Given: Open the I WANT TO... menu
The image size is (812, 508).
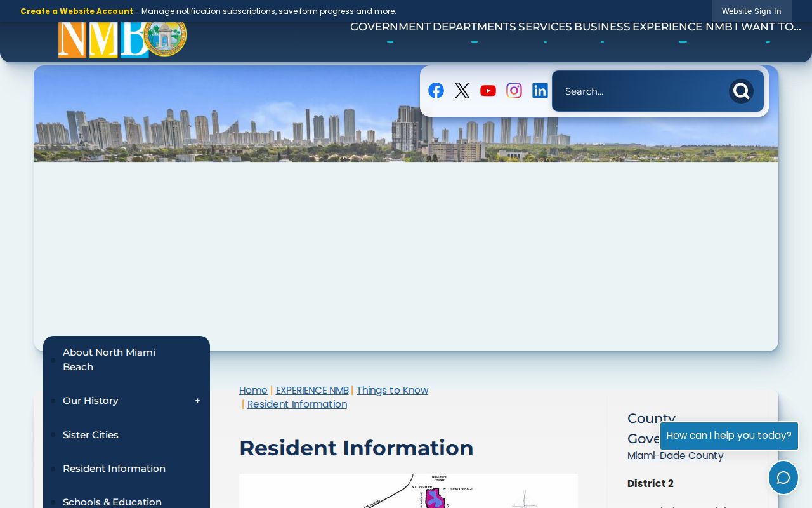Looking at the screenshot, I should pos(768,27).
